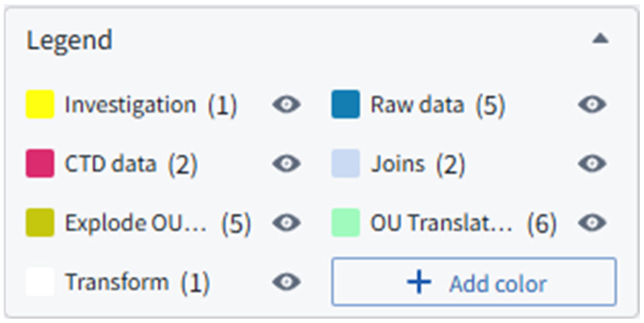Collapse the Legend panel
This screenshot has width=644, height=323.
pos(600,39)
